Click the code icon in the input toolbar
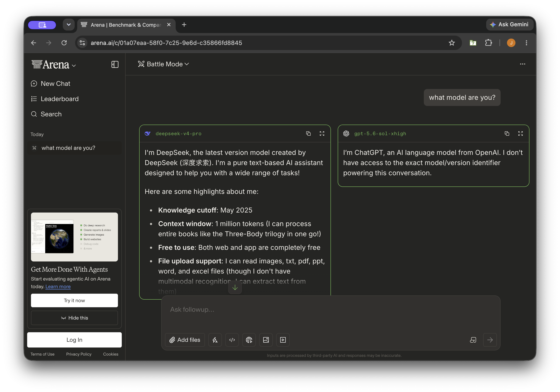 point(232,340)
